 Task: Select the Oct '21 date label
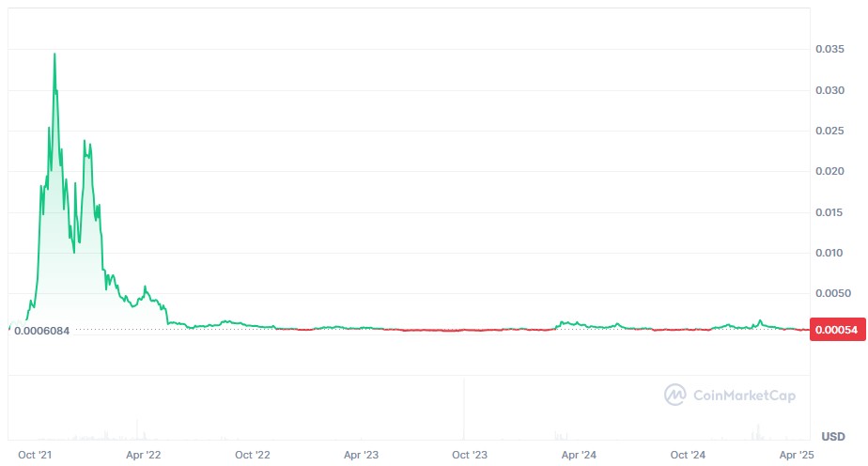click(35, 455)
